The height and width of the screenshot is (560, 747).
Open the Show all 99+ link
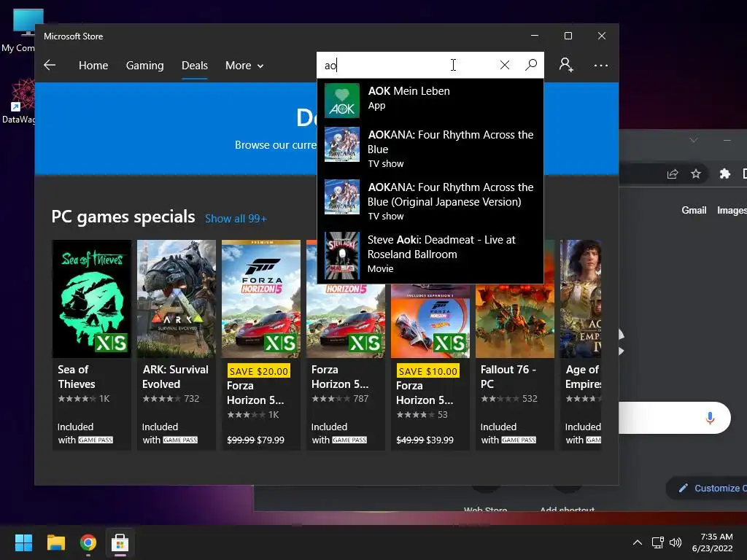tap(236, 219)
